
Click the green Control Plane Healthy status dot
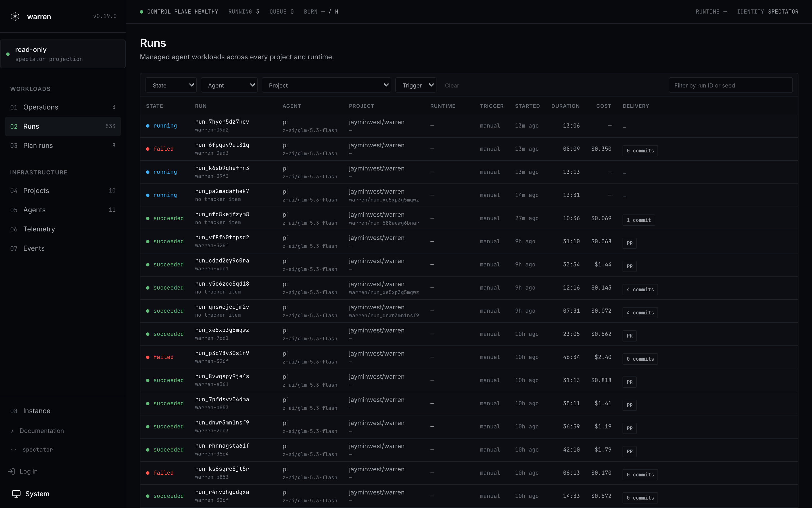tap(142, 12)
